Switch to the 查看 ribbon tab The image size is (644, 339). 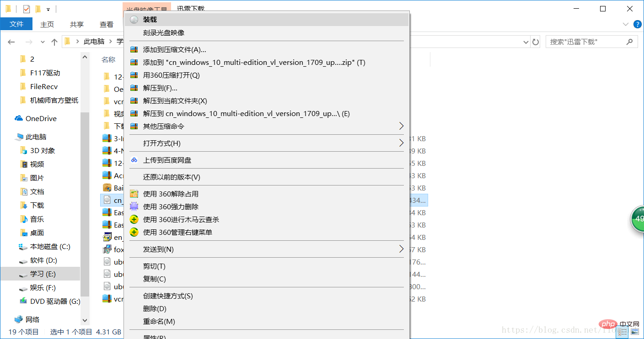pos(107,24)
